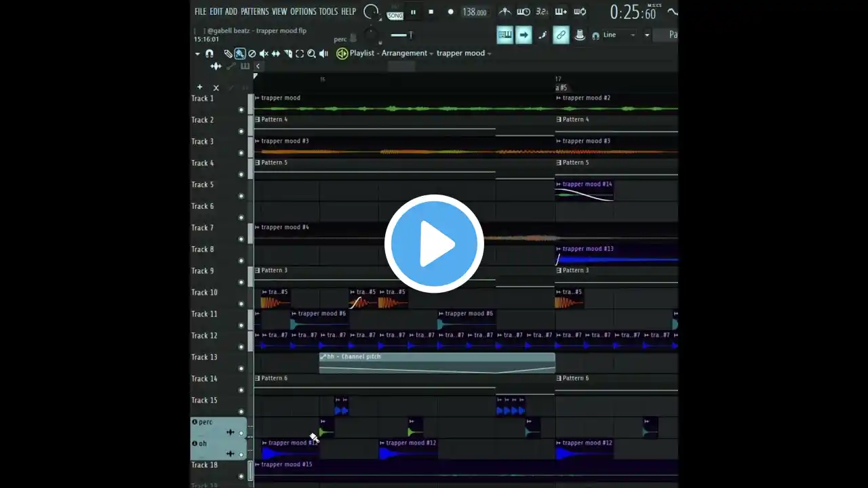Click the wait-for-input recording icon
Viewport: 868px width, 488px height.
click(524, 12)
